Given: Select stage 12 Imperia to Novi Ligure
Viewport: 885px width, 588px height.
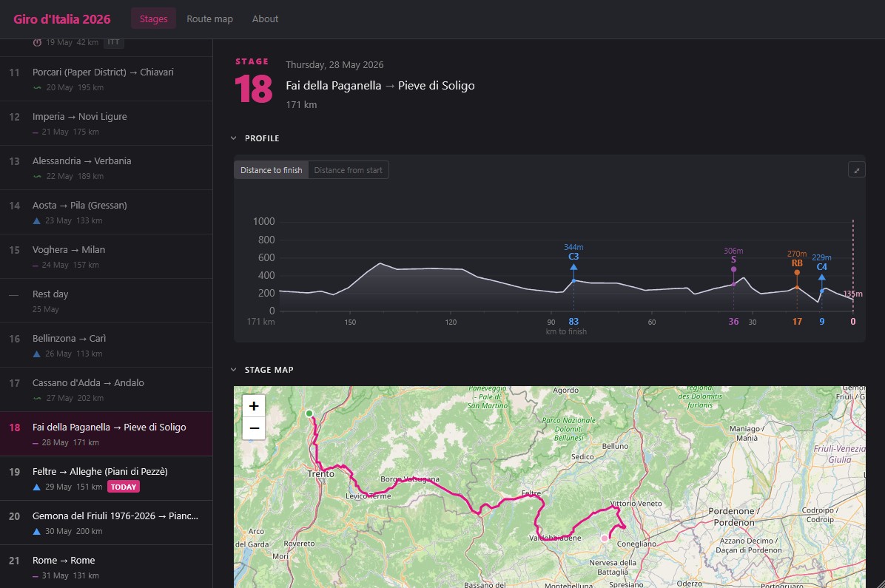Looking at the screenshot, I should tap(106, 124).
